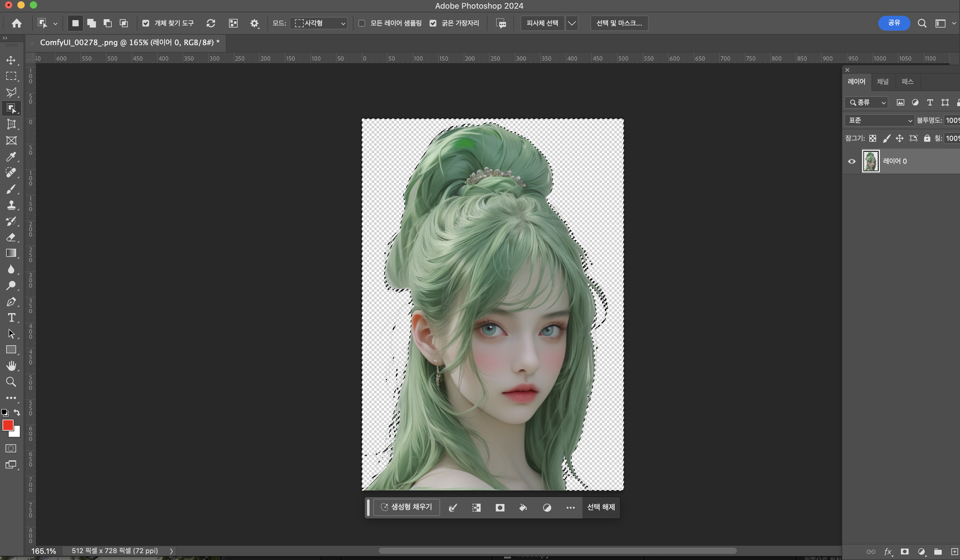The image size is (960, 560).
Task: Select the Horizontal Type tool
Action: (11, 318)
